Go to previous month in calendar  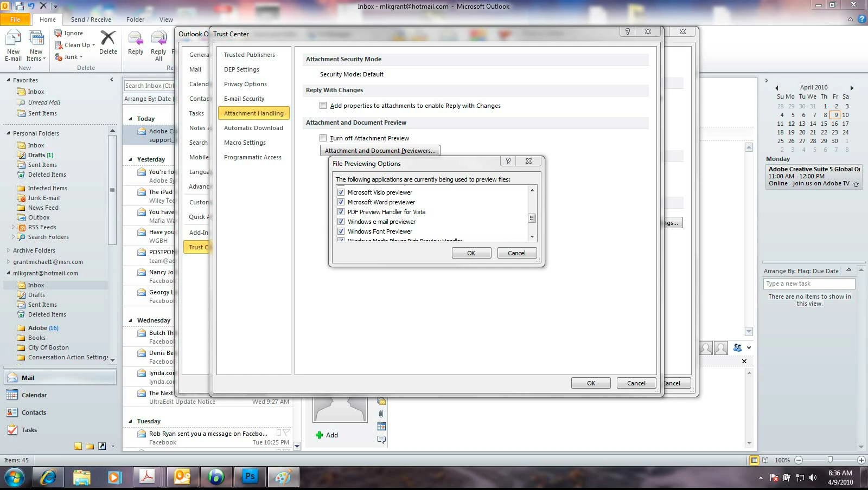coord(776,87)
